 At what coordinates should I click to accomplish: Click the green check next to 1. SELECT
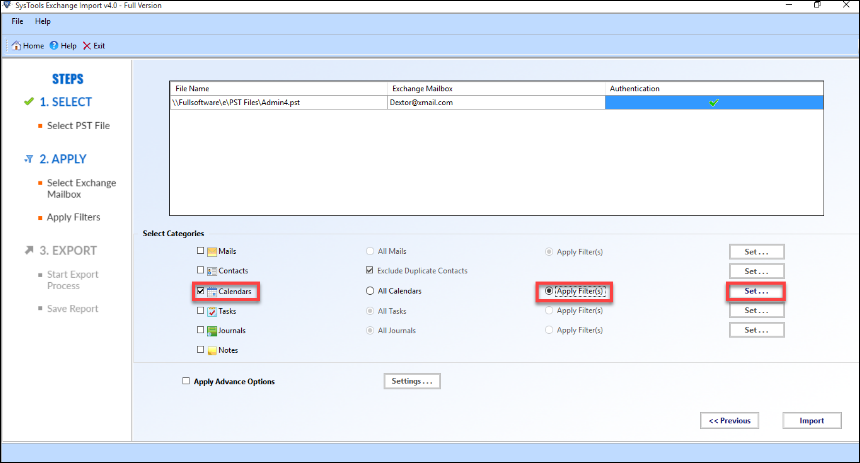pos(29,101)
